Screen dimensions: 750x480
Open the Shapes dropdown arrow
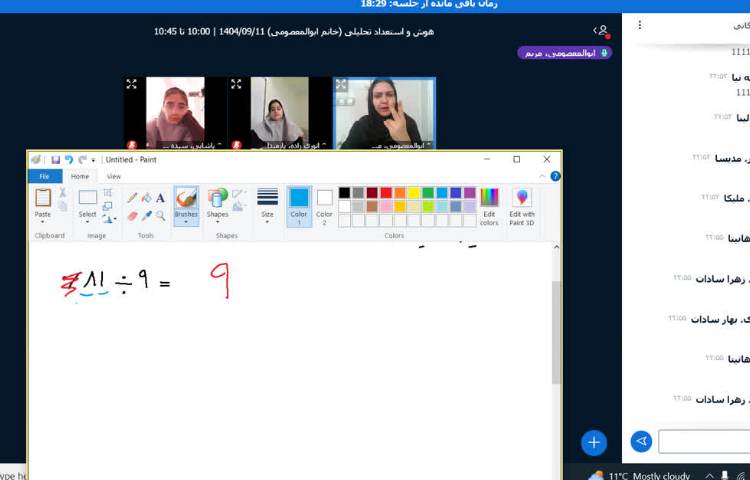click(x=217, y=222)
